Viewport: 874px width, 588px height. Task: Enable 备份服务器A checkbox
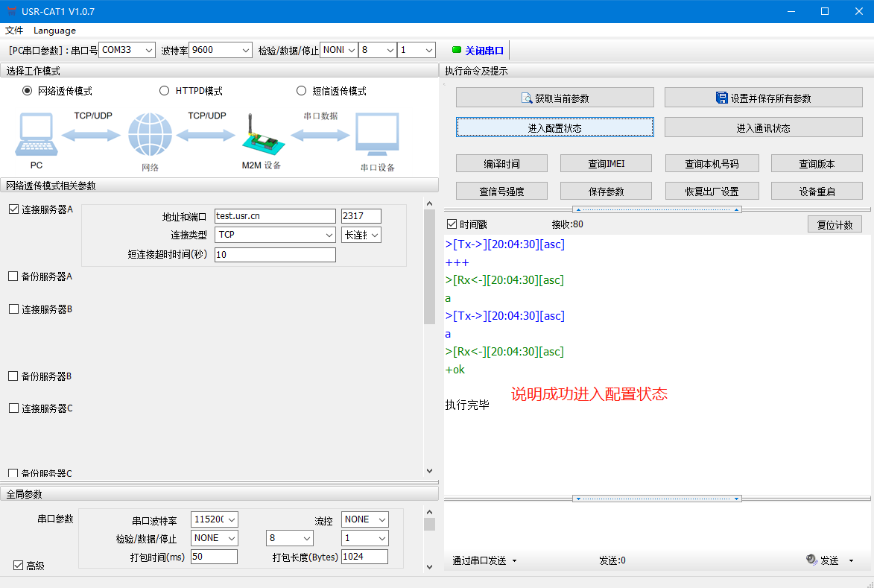(13, 276)
